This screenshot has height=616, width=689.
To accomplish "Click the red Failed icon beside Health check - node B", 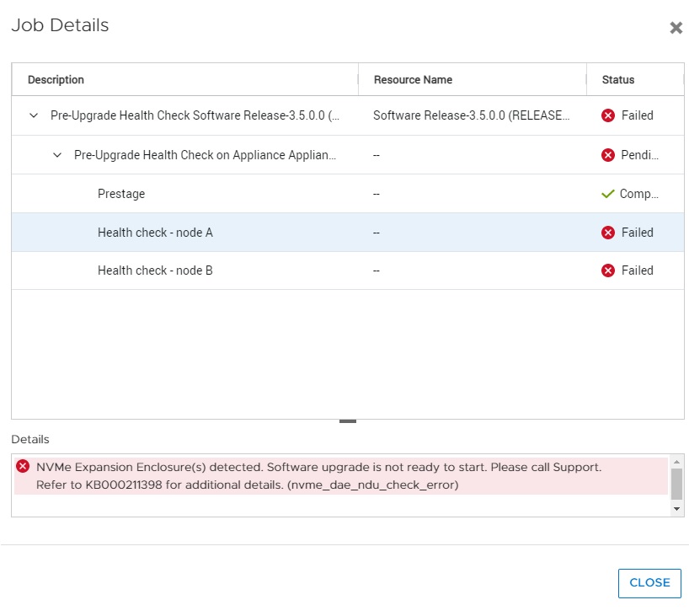I will tap(607, 271).
